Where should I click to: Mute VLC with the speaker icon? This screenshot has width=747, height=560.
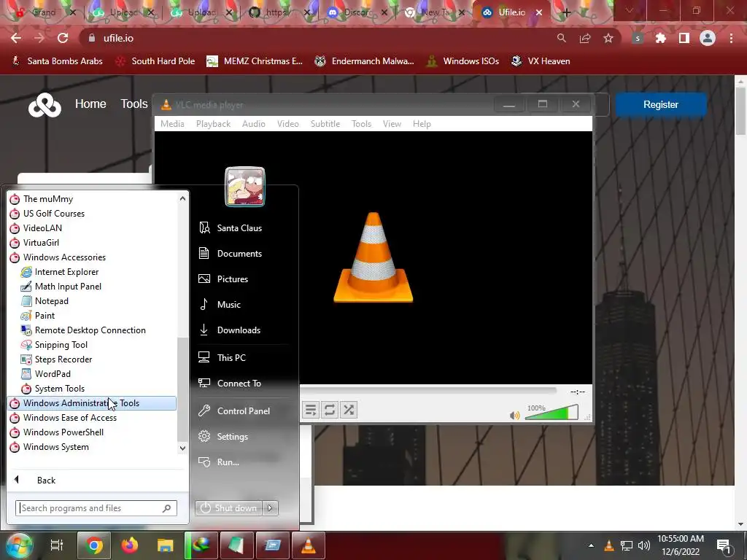(514, 416)
